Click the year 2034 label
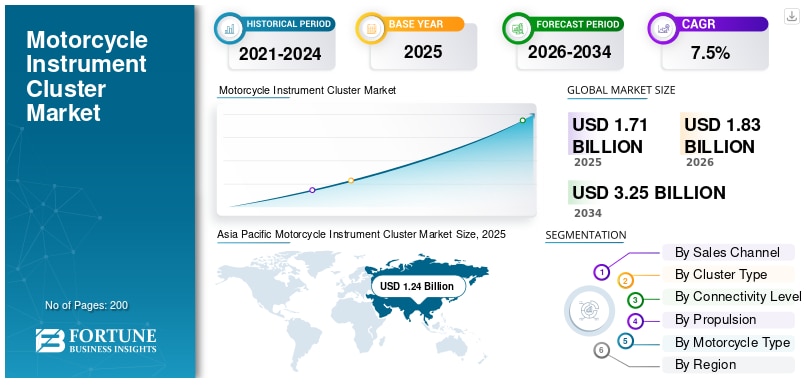The width and height of the screenshot is (807, 385). click(588, 213)
